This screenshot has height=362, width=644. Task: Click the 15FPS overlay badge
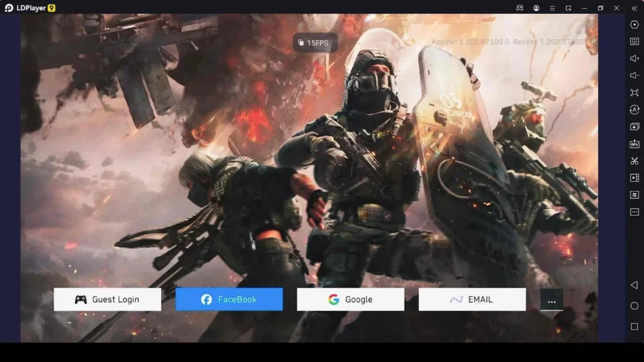point(315,43)
